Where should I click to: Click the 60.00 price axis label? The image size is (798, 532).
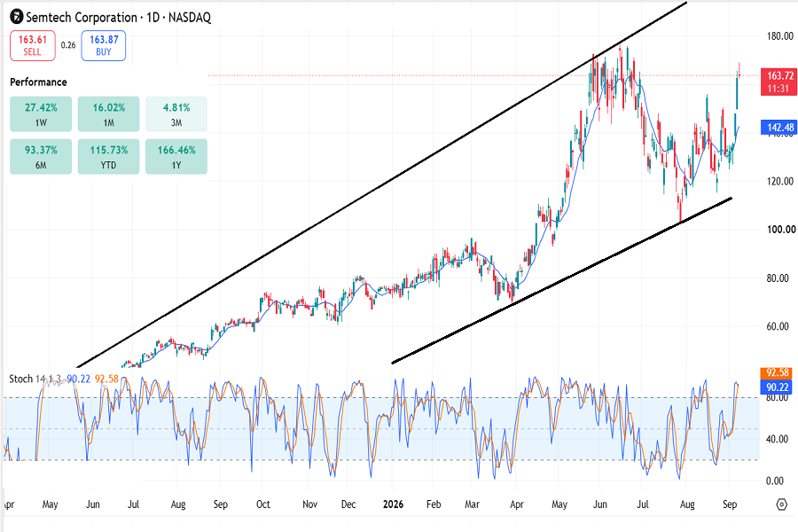click(x=779, y=326)
